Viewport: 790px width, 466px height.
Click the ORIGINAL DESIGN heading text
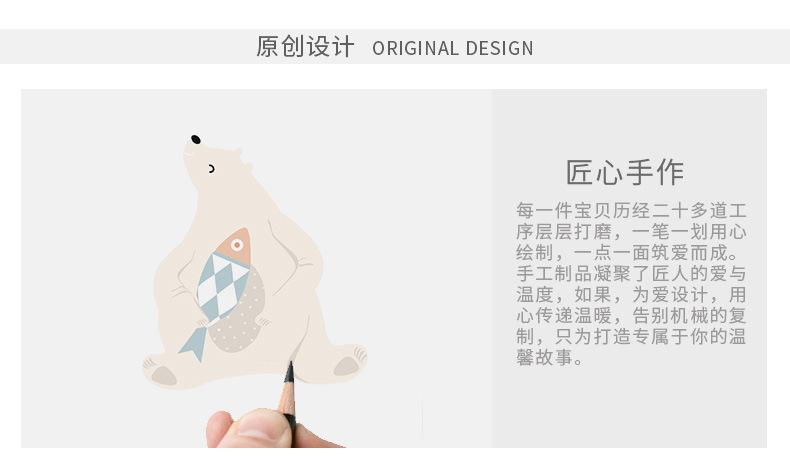pos(452,48)
